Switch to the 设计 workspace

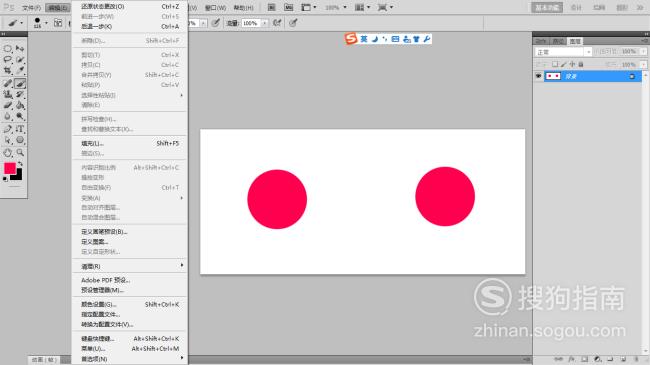coord(576,7)
